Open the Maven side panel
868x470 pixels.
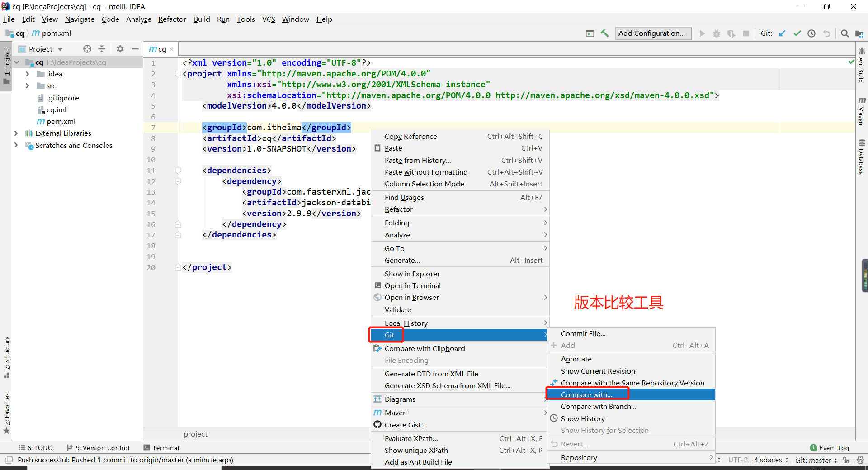(862, 111)
